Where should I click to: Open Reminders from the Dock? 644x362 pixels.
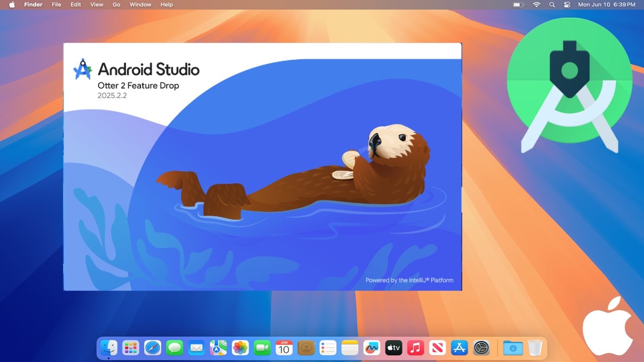click(328, 347)
